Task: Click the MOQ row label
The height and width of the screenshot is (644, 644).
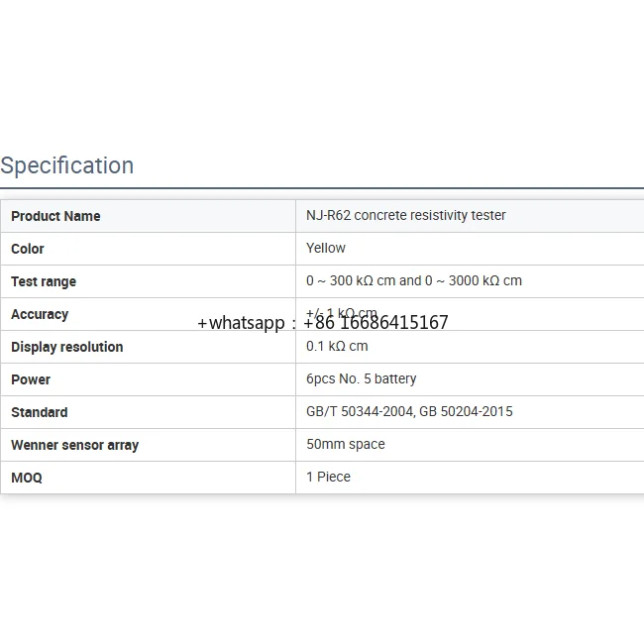Action: 27,478
